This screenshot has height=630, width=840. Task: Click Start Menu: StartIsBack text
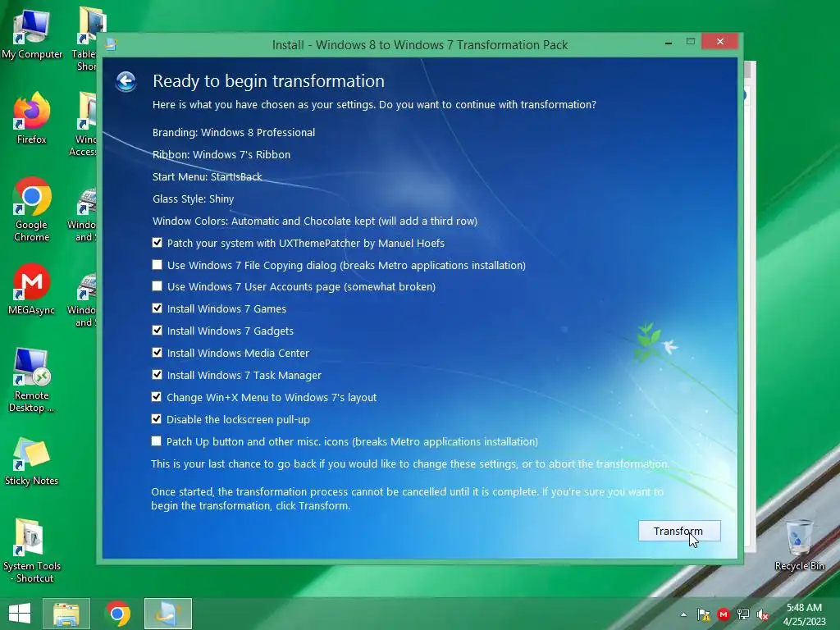208,177
